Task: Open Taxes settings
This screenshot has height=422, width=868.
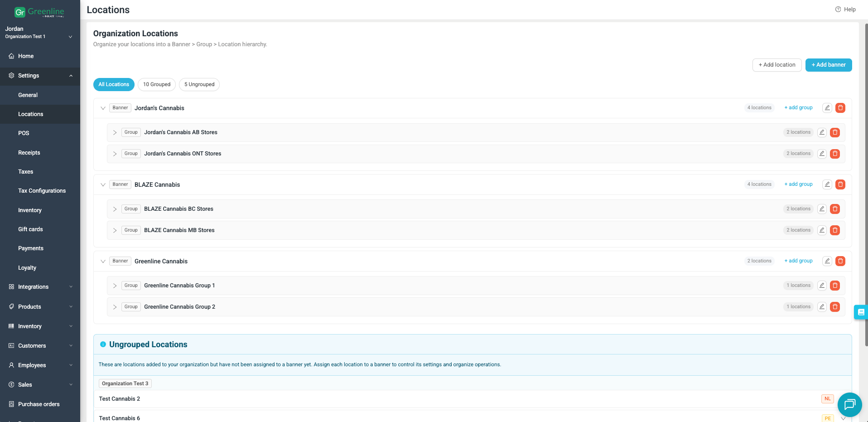Action: point(40,172)
